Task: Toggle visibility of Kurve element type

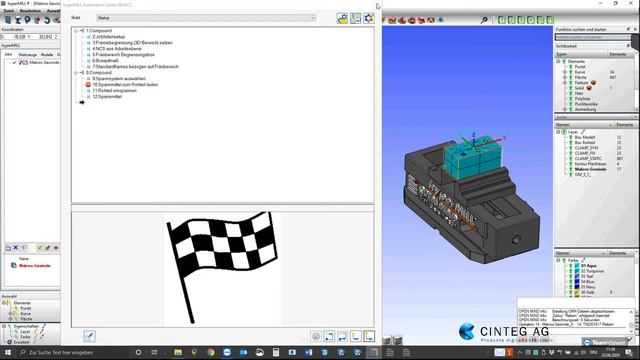Action: tap(571, 72)
